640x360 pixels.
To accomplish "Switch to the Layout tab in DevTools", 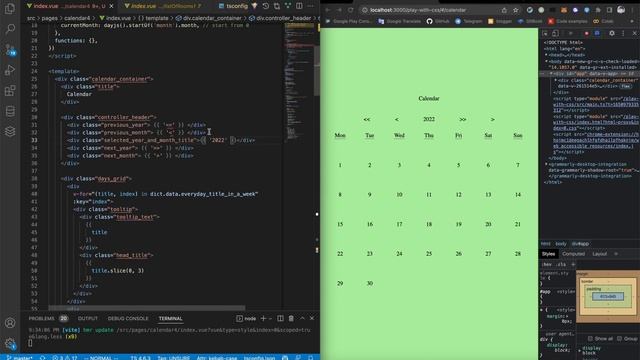I will (600, 254).
